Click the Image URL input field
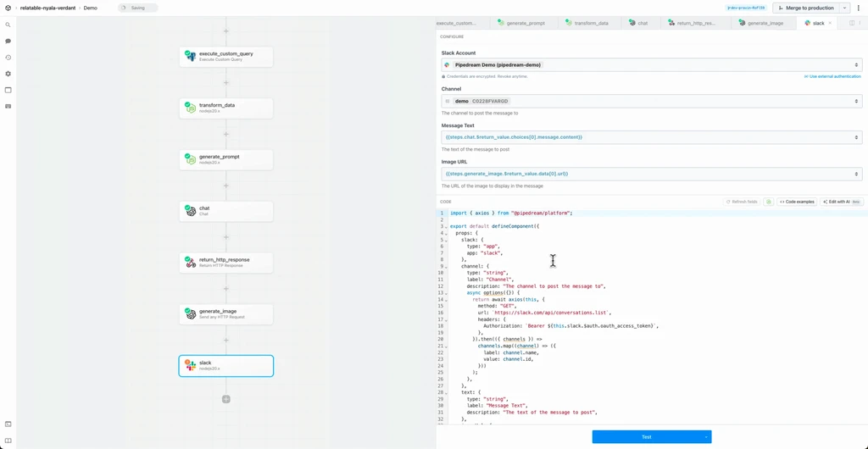This screenshot has height=449, width=868. (x=652, y=174)
